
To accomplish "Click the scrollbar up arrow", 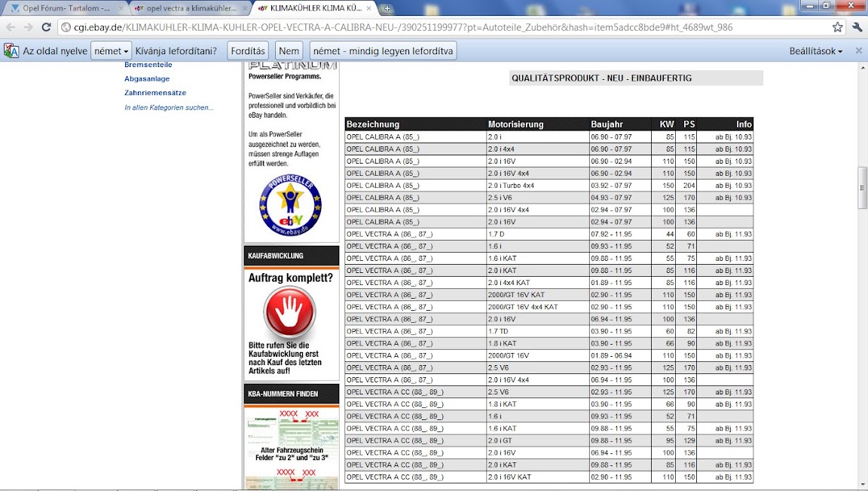I will 862,67.
